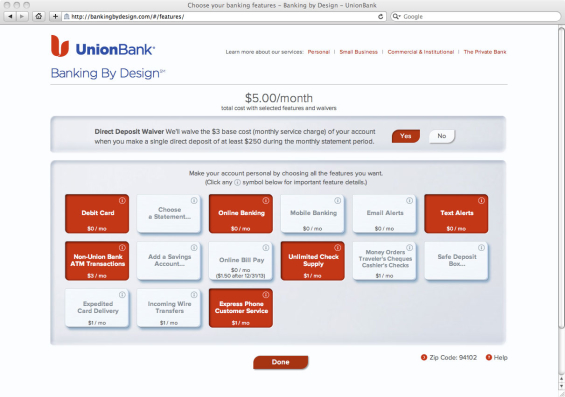Open info icon on Non-Union Bank ATM tile
Screen dimensions: 565x397
point(122,248)
